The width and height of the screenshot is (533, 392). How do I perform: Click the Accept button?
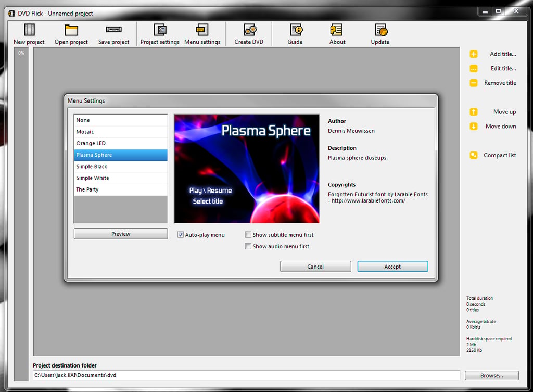392,267
